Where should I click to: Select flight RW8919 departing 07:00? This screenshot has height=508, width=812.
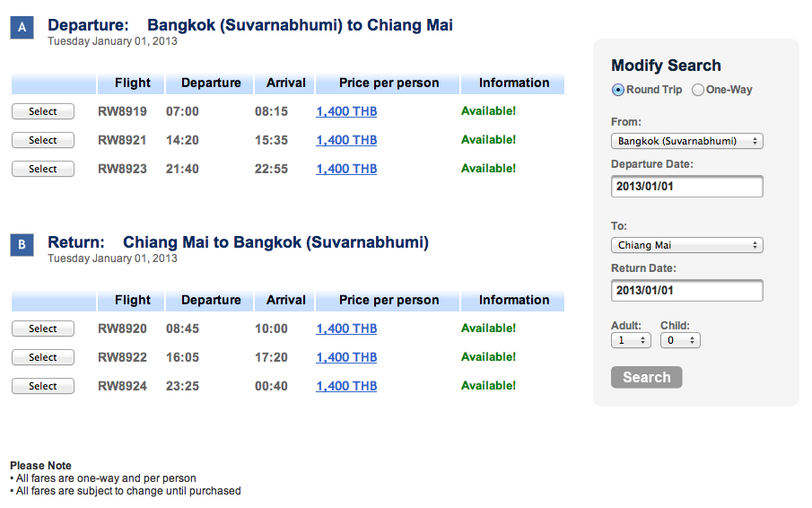click(43, 111)
